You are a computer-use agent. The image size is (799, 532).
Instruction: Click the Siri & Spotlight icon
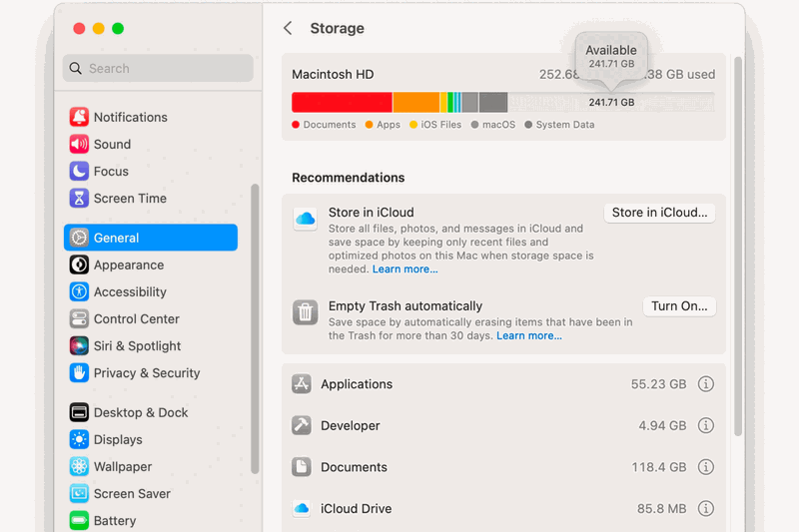coord(79,345)
